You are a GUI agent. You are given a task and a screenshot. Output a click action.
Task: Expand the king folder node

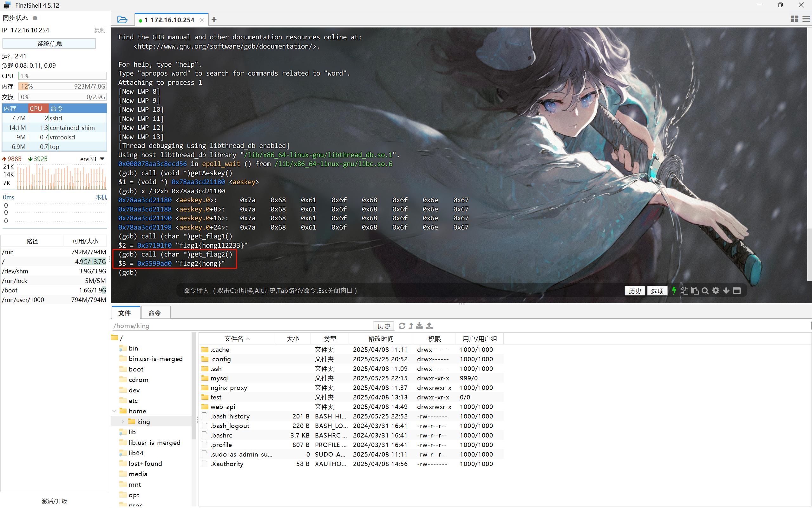click(122, 421)
